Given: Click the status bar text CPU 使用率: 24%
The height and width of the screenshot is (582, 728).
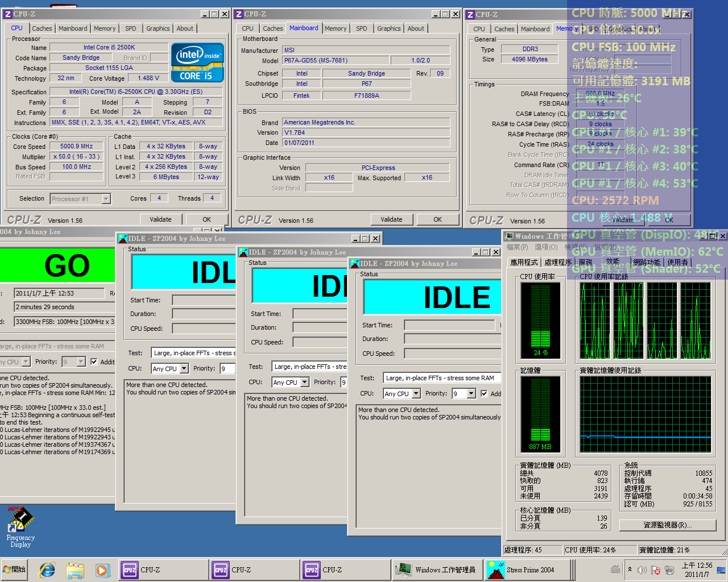Looking at the screenshot, I should (590, 550).
